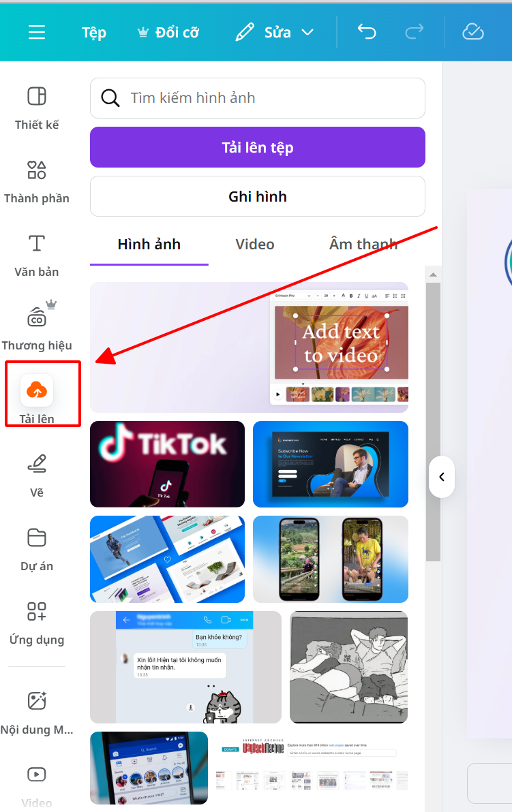The height and width of the screenshot is (812, 512).
Task: Select the two iPhones photo thumbnail
Action: pos(331,559)
